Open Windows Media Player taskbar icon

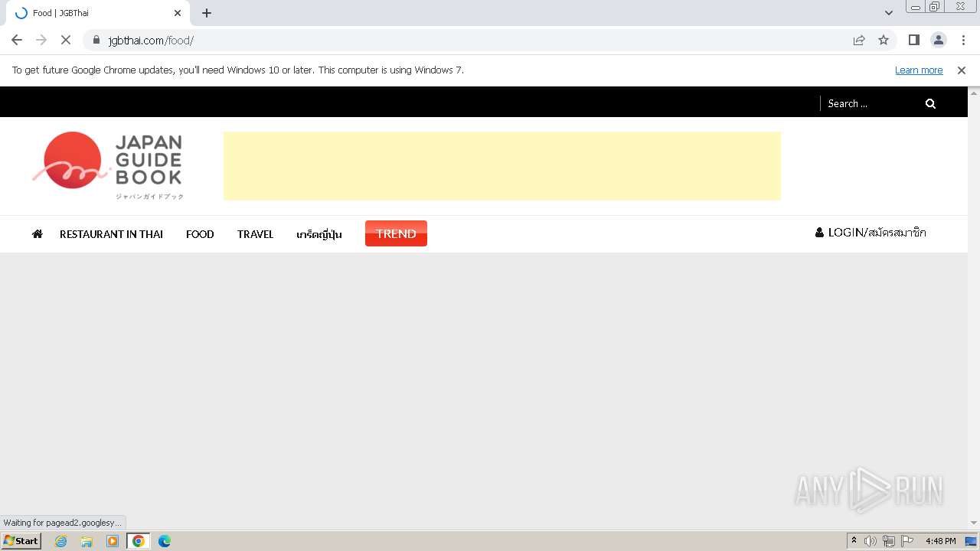(113, 541)
